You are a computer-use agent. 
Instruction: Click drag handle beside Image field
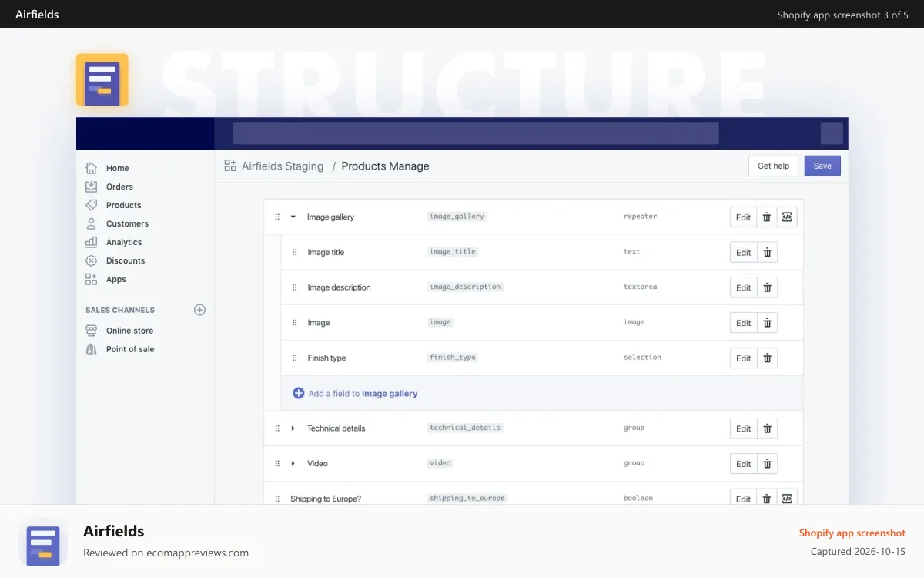[x=294, y=323]
